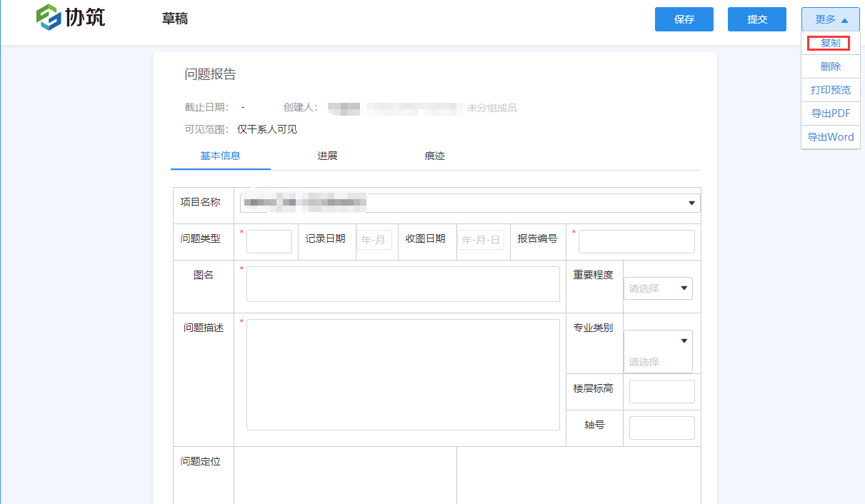This screenshot has width=865, height=504.
Task: Select the 基本信息 tab
Action: tap(220, 155)
